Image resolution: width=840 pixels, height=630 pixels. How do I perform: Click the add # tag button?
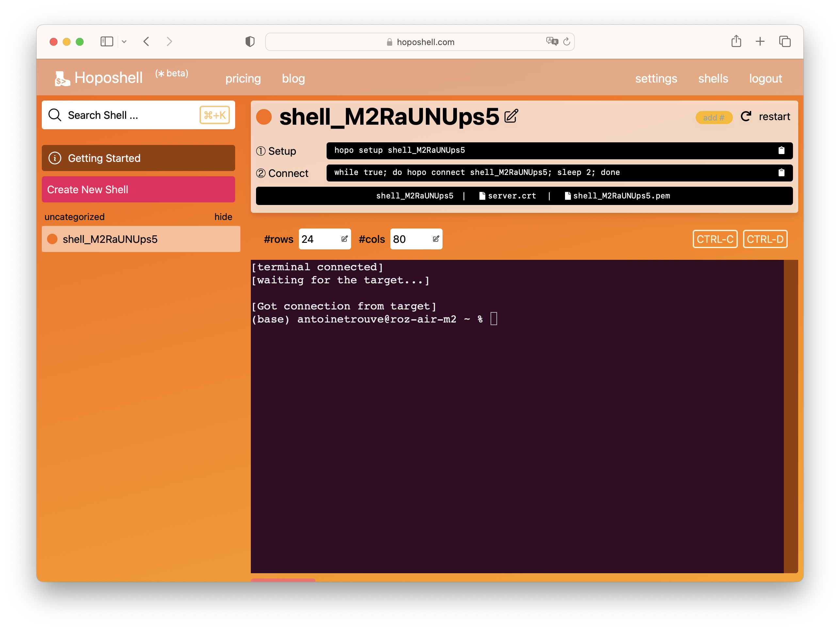click(714, 117)
